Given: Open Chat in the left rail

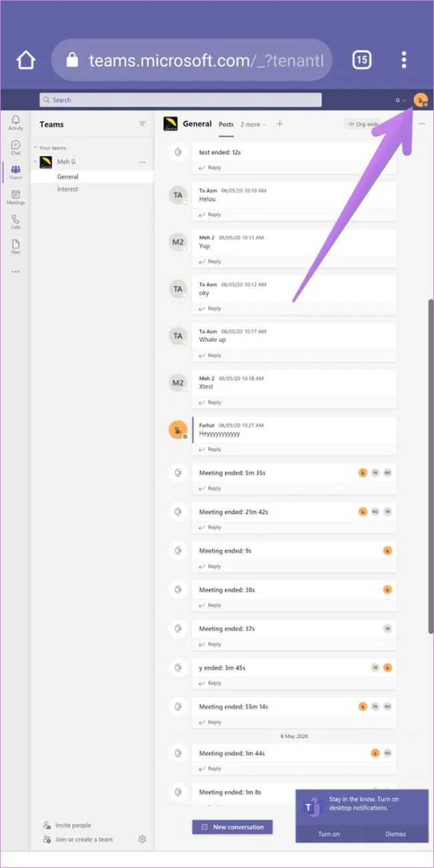Looking at the screenshot, I should (15, 148).
